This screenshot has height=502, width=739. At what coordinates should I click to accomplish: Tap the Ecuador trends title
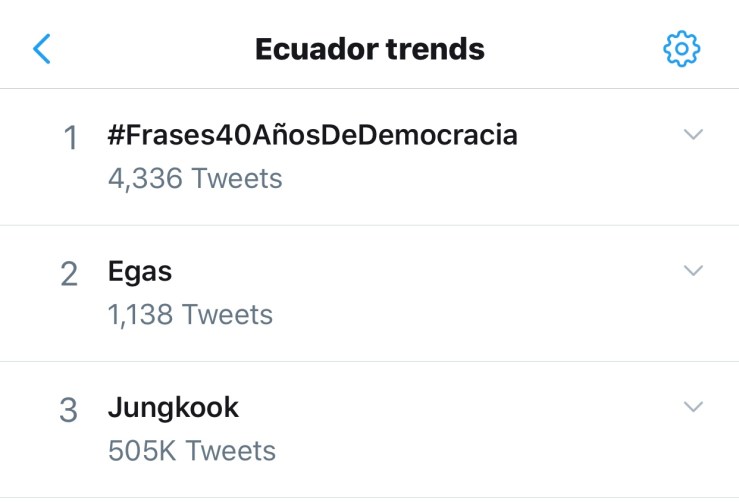pyautogui.click(x=369, y=48)
